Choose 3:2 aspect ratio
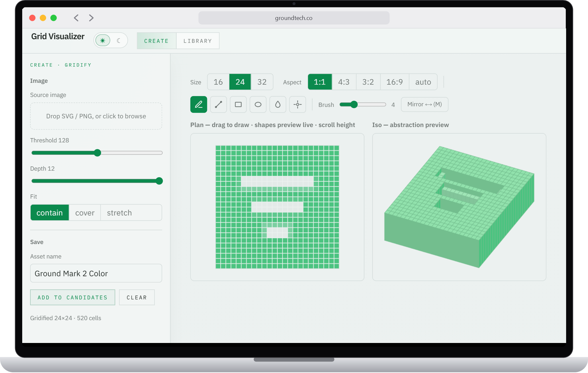The image size is (588, 373). point(368,82)
